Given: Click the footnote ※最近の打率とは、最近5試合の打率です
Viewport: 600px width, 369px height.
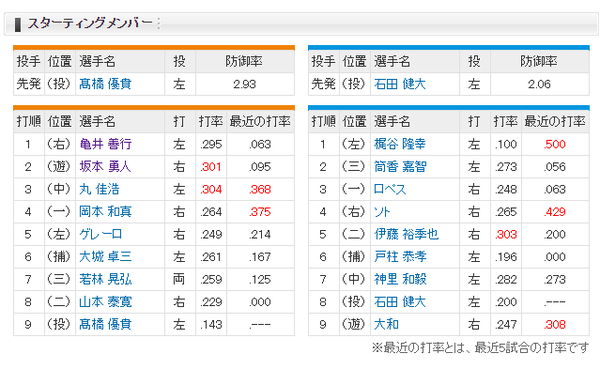Looking at the screenshot, I should click(480, 348).
